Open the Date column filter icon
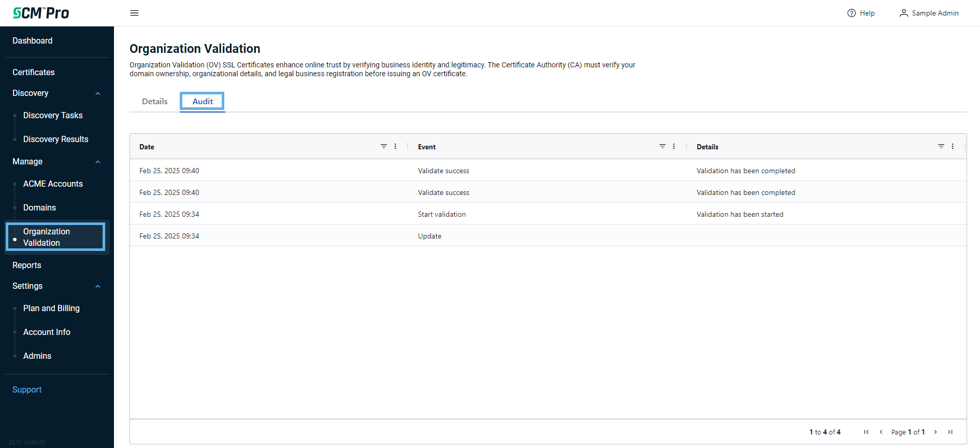 point(384,146)
